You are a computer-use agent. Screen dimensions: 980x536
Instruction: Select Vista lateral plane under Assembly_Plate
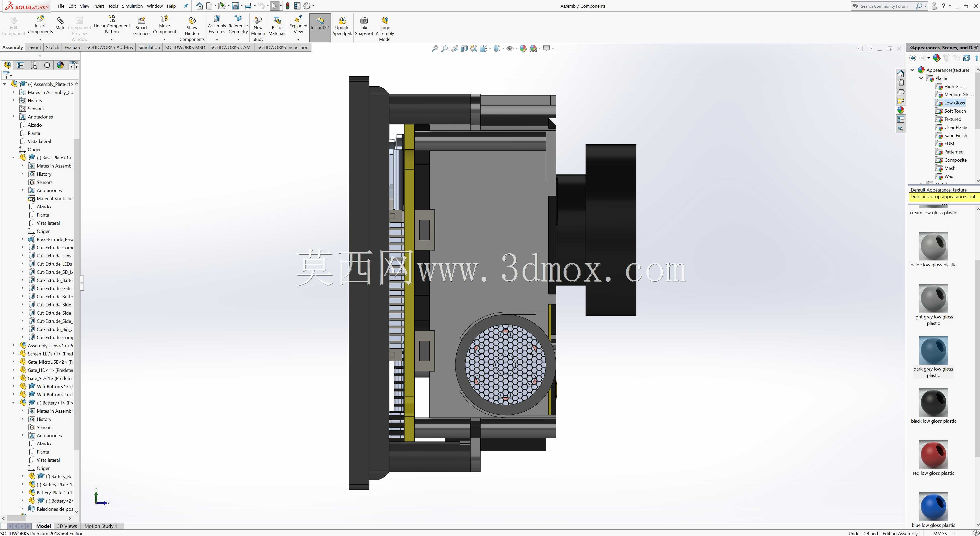pyautogui.click(x=39, y=141)
